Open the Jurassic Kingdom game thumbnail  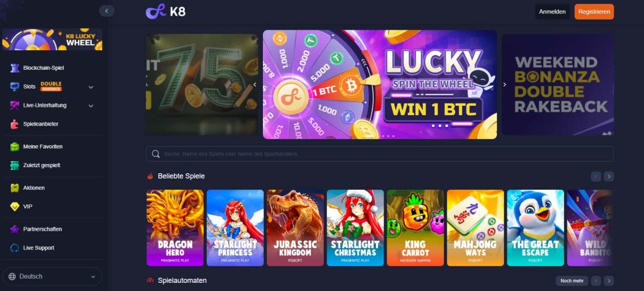(296, 228)
